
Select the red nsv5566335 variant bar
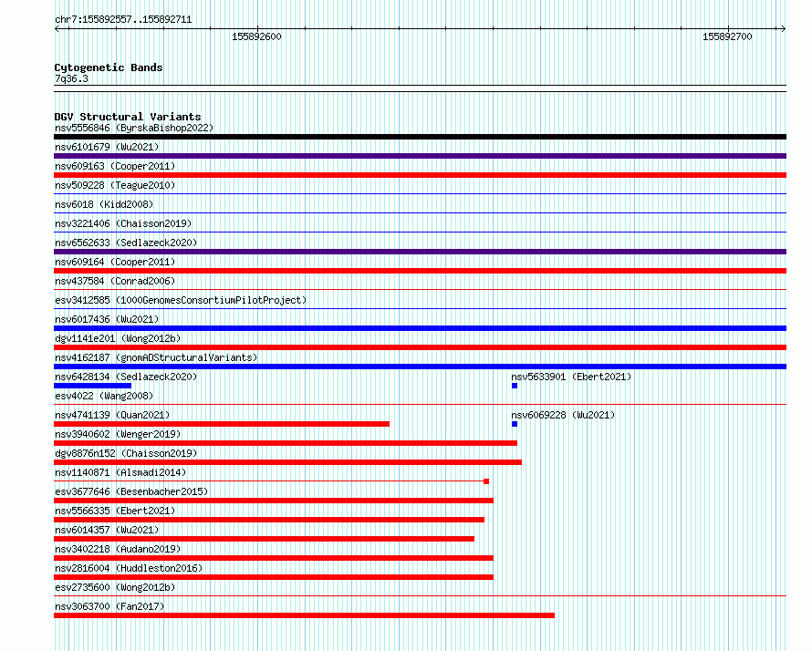269,520
